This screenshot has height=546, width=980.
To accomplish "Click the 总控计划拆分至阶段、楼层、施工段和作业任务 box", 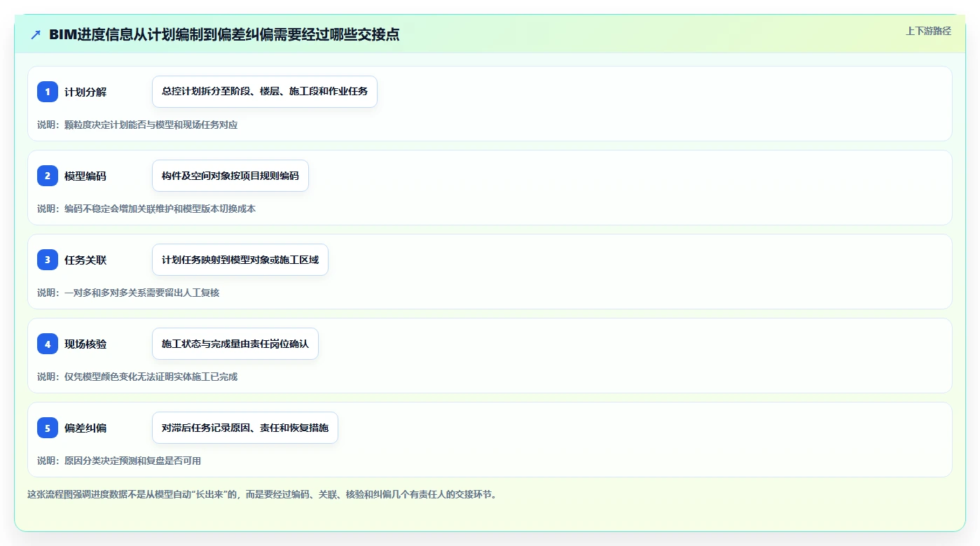I will pos(265,92).
